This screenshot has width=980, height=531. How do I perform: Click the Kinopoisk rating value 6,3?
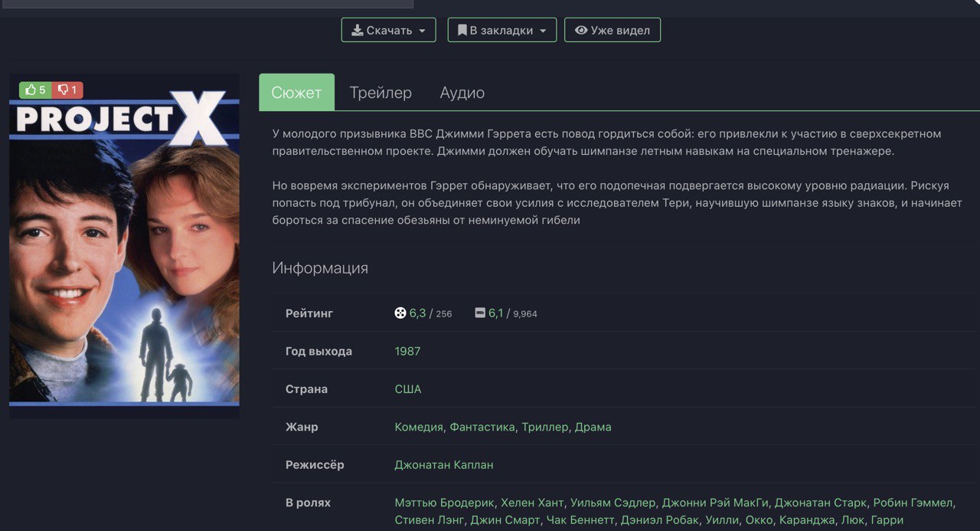tap(417, 313)
